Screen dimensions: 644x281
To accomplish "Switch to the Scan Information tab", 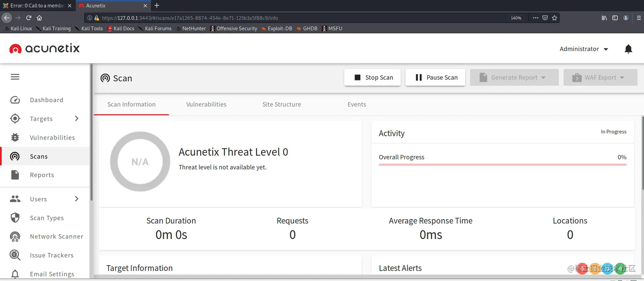I will click(x=132, y=104).
